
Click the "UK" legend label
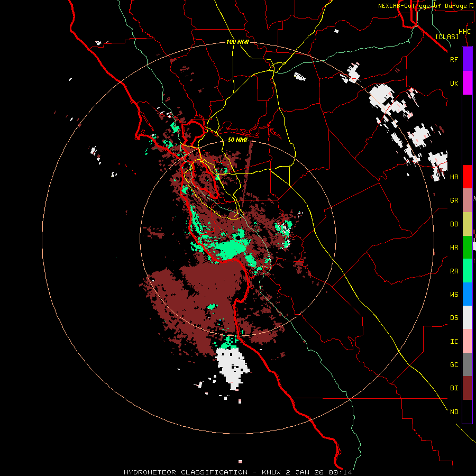coord(454,84)
